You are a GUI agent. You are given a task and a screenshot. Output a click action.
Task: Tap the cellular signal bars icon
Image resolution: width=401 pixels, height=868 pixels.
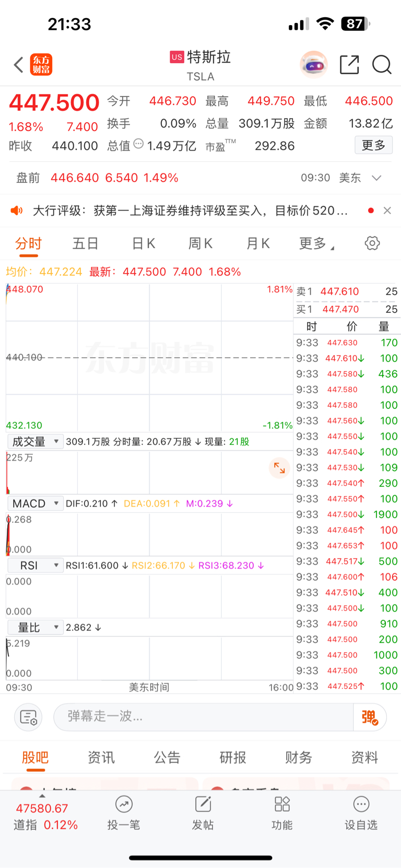pos(299,24)
